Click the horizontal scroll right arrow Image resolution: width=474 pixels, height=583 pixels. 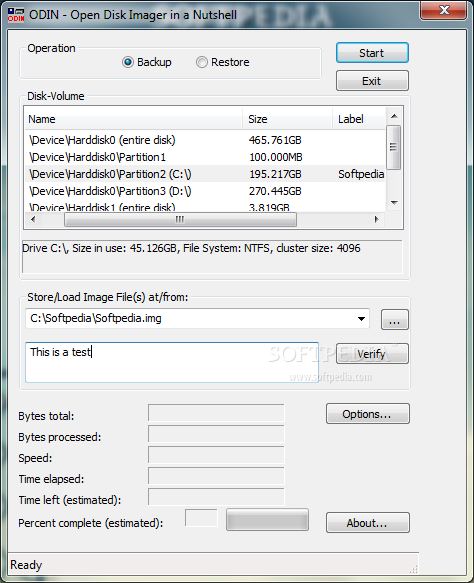pyautogui.click(x=377, y=219)
